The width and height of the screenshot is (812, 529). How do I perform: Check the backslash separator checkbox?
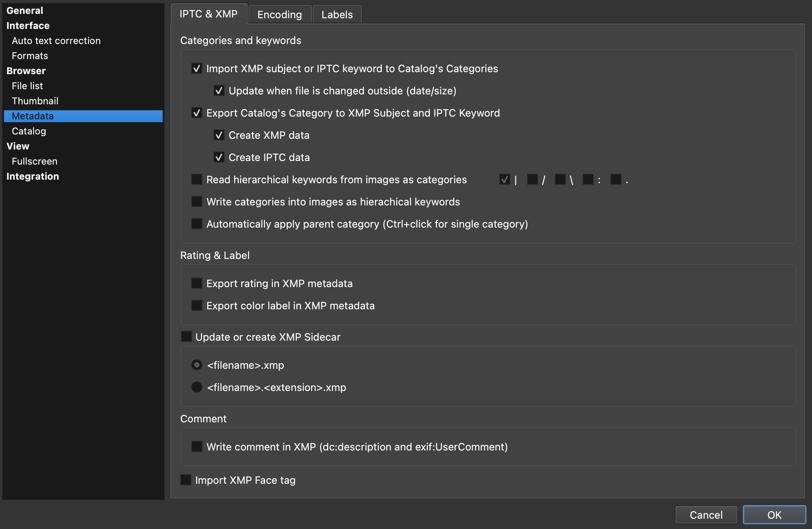(560, 180)
